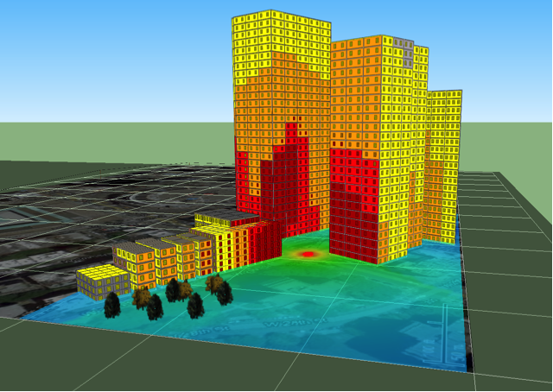
Task: Pick the brown autumn-colored tree
Action: pos(141,297)
